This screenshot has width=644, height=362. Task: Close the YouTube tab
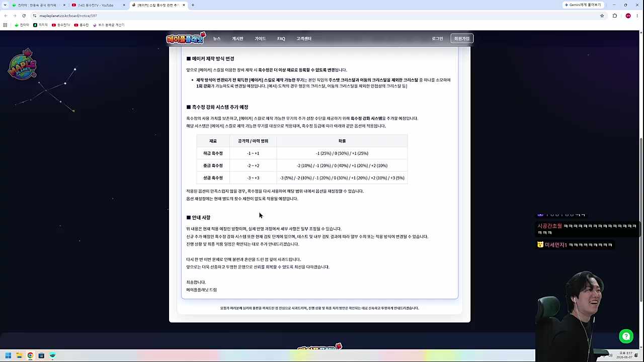[124, 5]
